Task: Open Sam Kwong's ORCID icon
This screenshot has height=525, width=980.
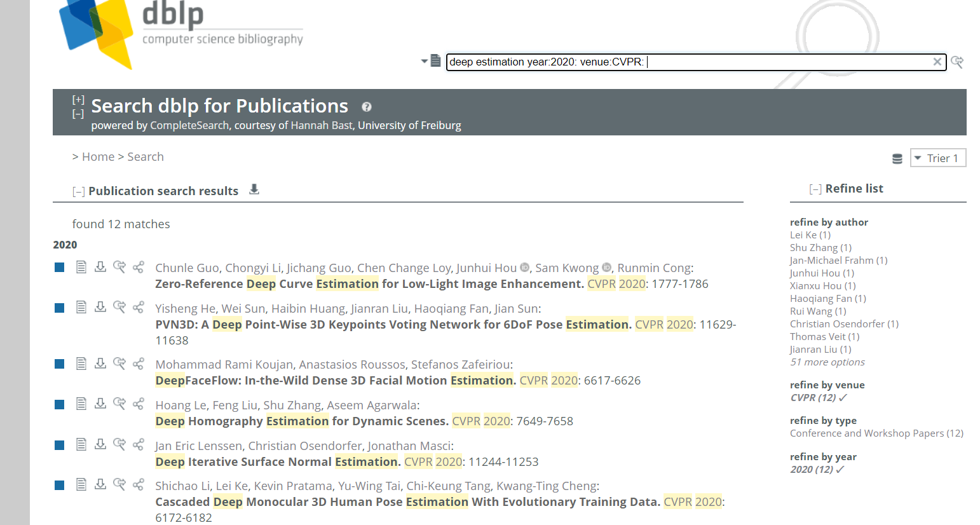Action: (x=606, y=268)
